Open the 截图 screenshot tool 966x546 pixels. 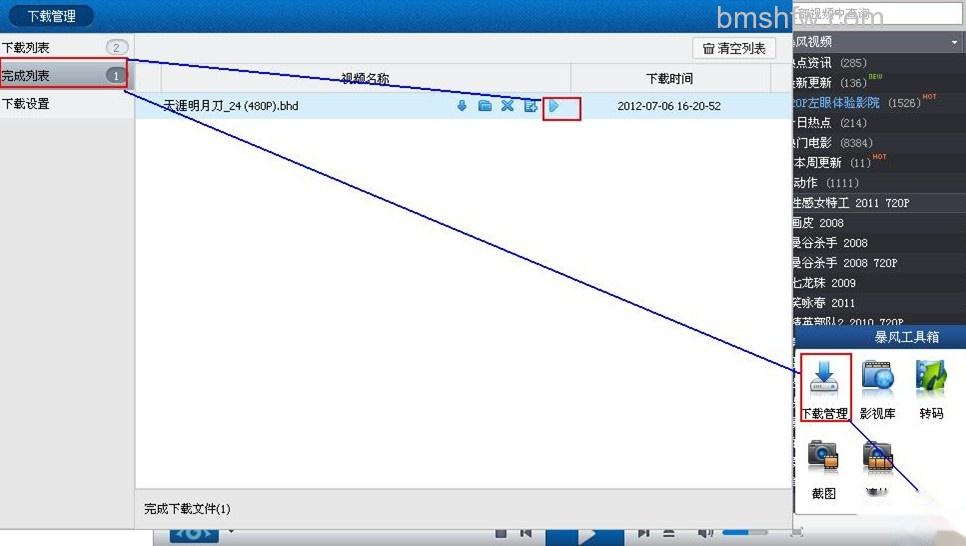(x=824, y=468)
